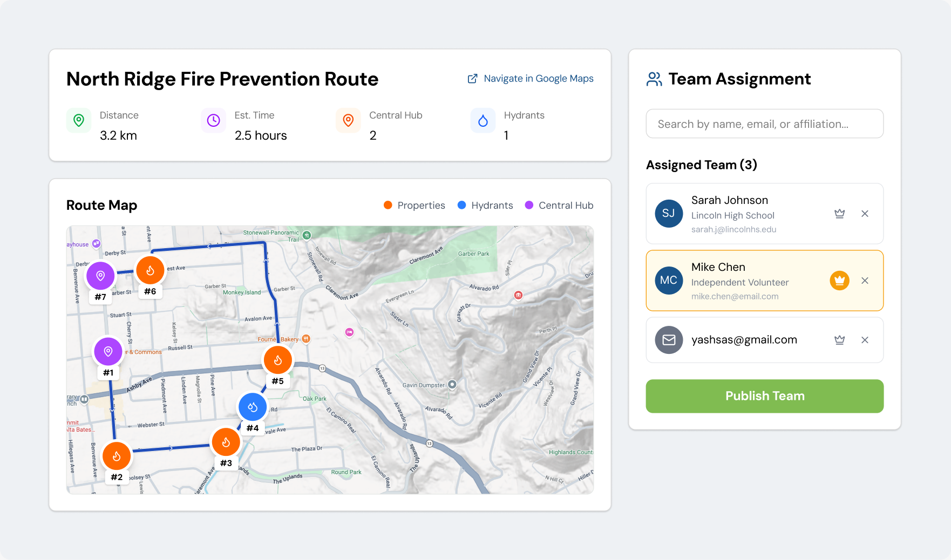This screenshot has height=560, width=951.
Task: Remove Mike Chen from the team
Action: pos(865,281)
